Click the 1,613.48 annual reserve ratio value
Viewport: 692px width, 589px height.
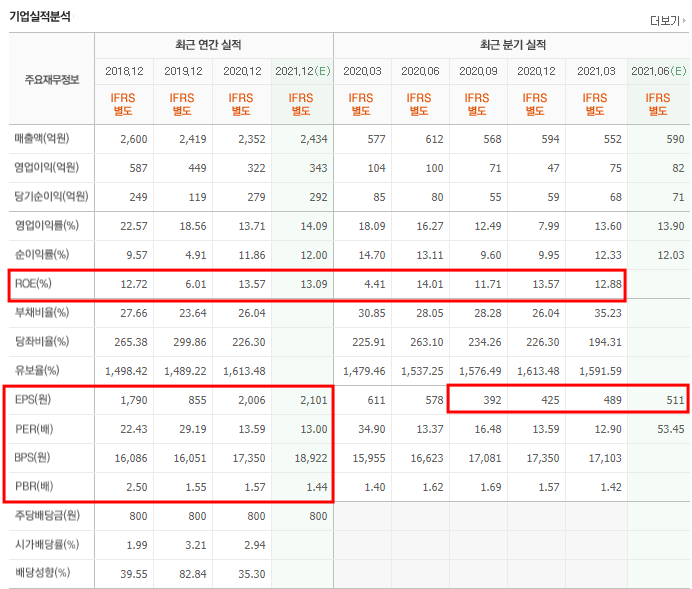pos(244,371)
